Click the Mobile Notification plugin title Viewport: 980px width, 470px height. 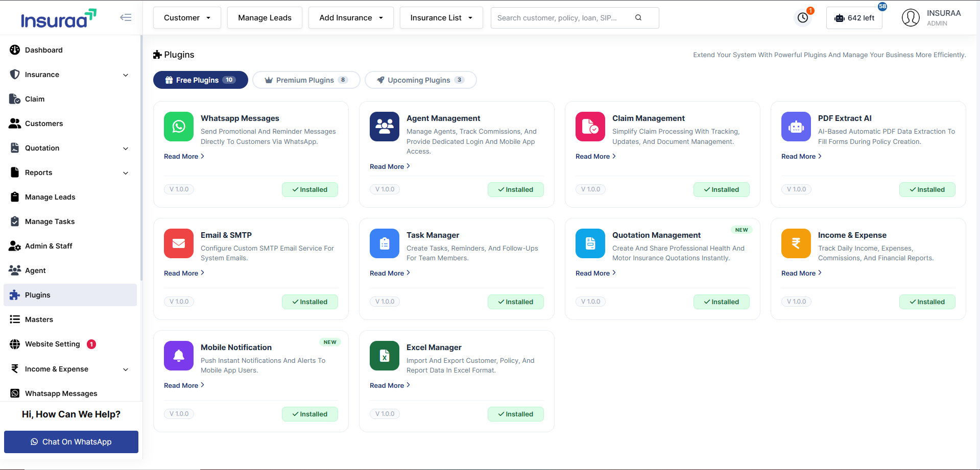point(236,348)
